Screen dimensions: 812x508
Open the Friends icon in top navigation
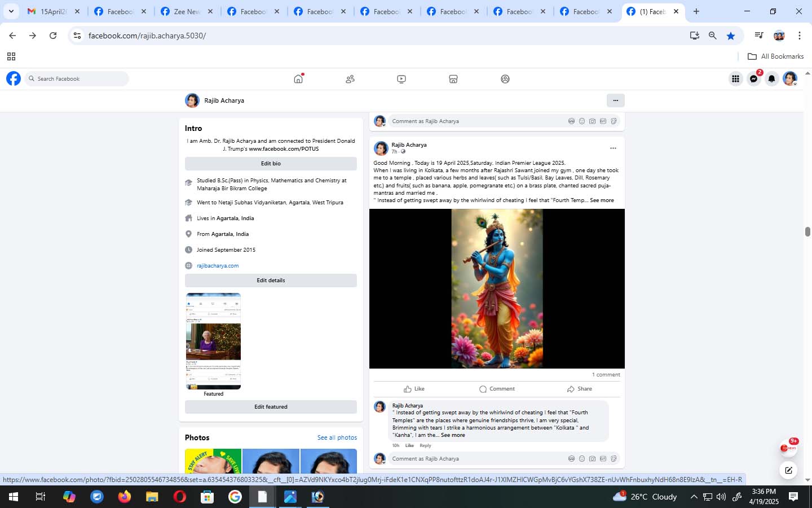coord(350,79)
